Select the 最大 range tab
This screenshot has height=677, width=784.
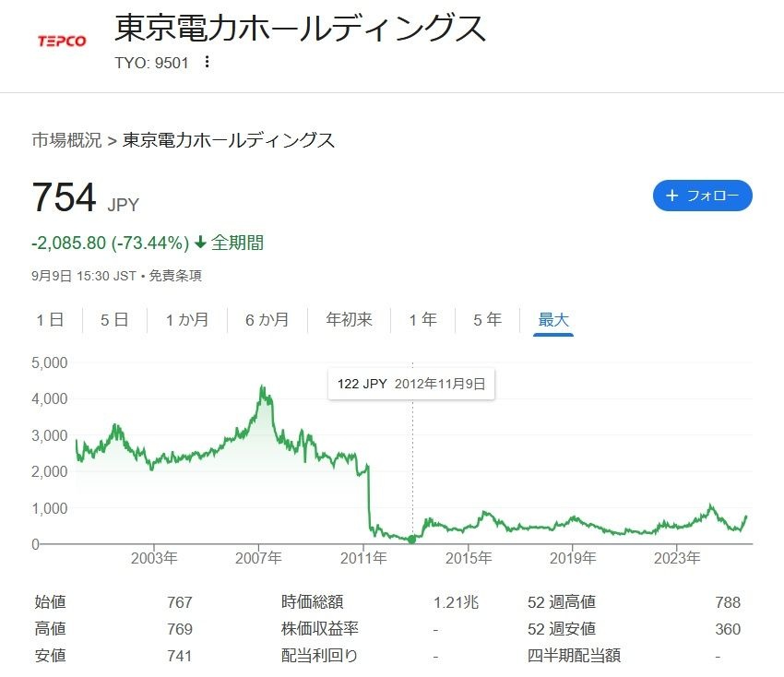click(x=553, y=319)
